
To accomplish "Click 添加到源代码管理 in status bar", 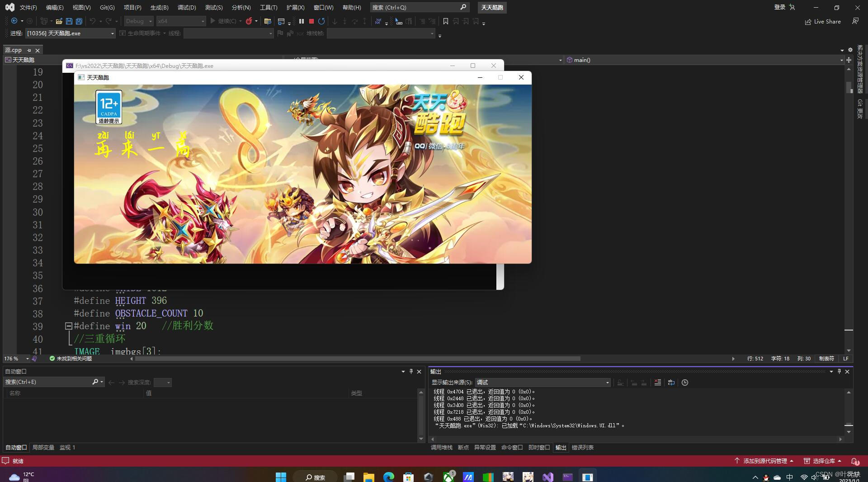I will coord(764,461).
